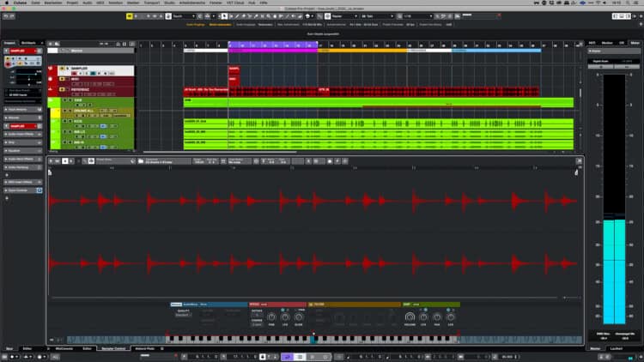Click the Add Track plus icon

click(51, 44)
